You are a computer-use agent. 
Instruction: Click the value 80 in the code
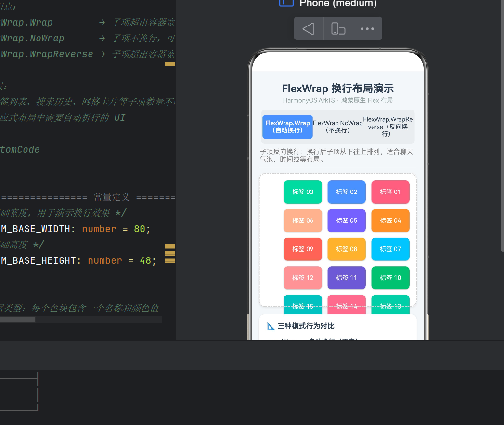tap(140, 229)
